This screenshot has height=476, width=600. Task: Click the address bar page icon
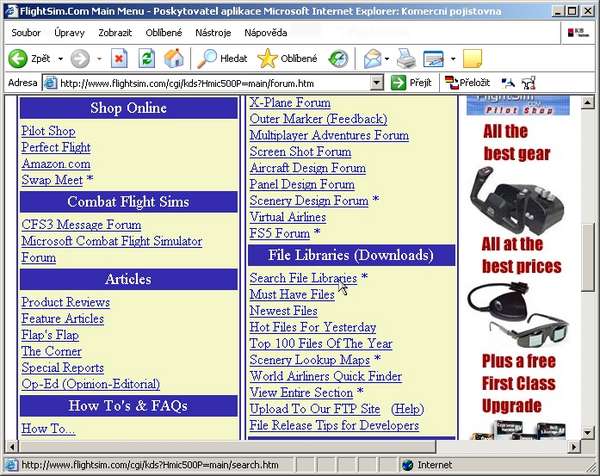click(51, 83)
